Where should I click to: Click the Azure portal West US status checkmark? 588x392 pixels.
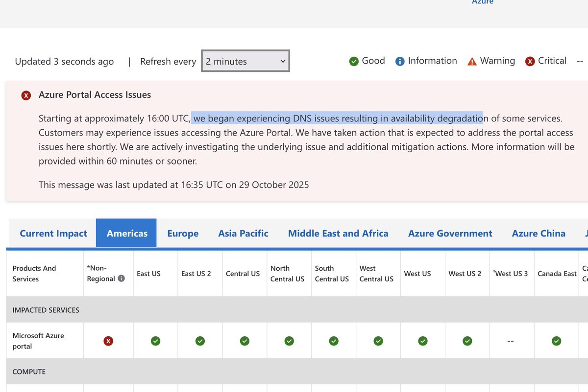click(423, 341)
